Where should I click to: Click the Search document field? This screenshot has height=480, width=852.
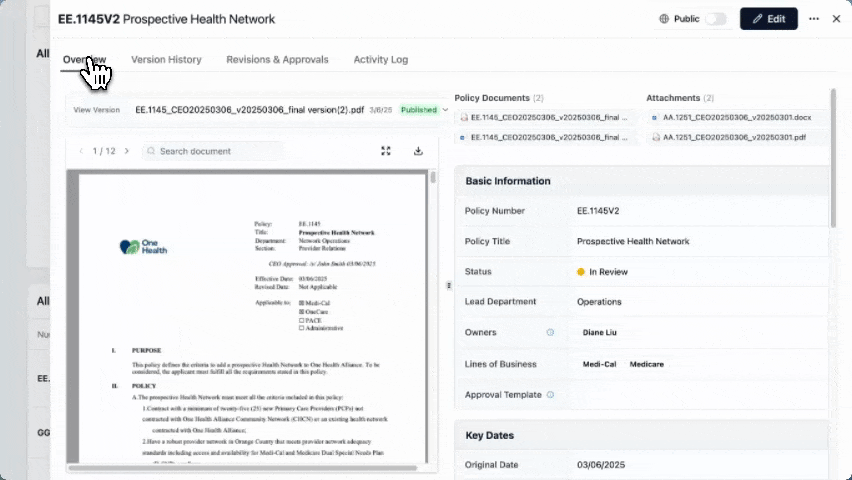pyautogui.click(x=212, y=151)
